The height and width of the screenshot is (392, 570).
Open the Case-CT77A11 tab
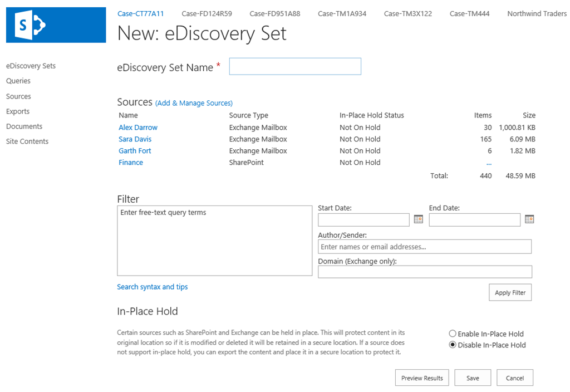click(140, 14)
